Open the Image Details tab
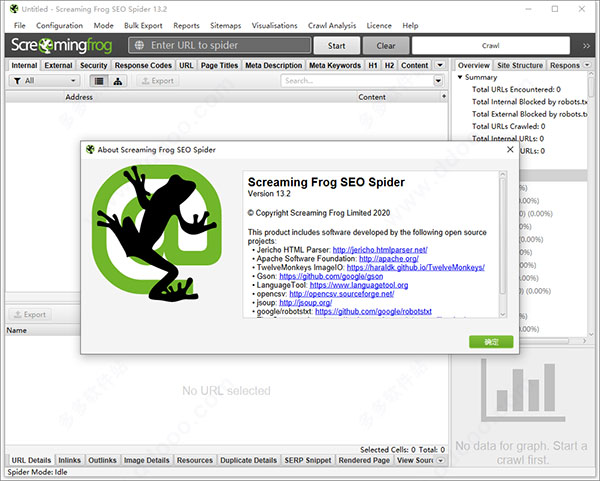The width and height of the screenshot is (600, 481). point(147,460)
